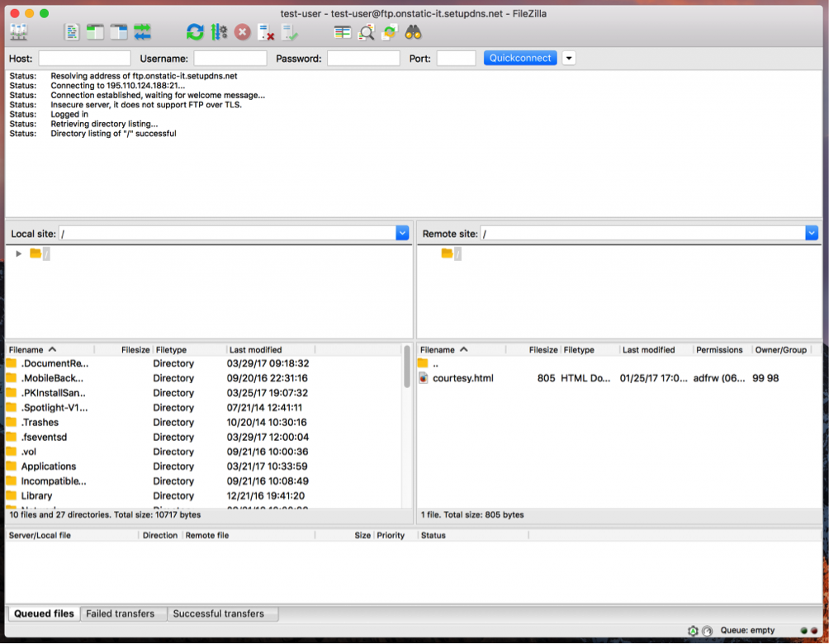Image resolution: width=829 pixels, height=644 pixels.
Task: Select the .Spotlight-V1... local folder
Action: (x=203, y=408)
